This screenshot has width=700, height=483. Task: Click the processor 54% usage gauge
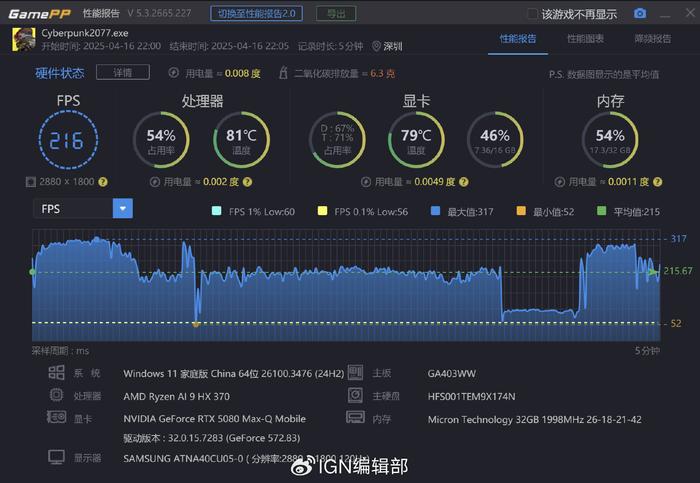tap(161, 140)
